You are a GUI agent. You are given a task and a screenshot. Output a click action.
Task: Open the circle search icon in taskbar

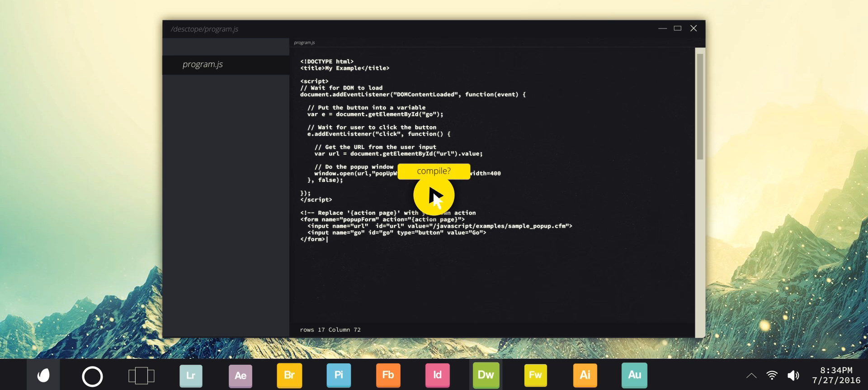coord(92,376)
